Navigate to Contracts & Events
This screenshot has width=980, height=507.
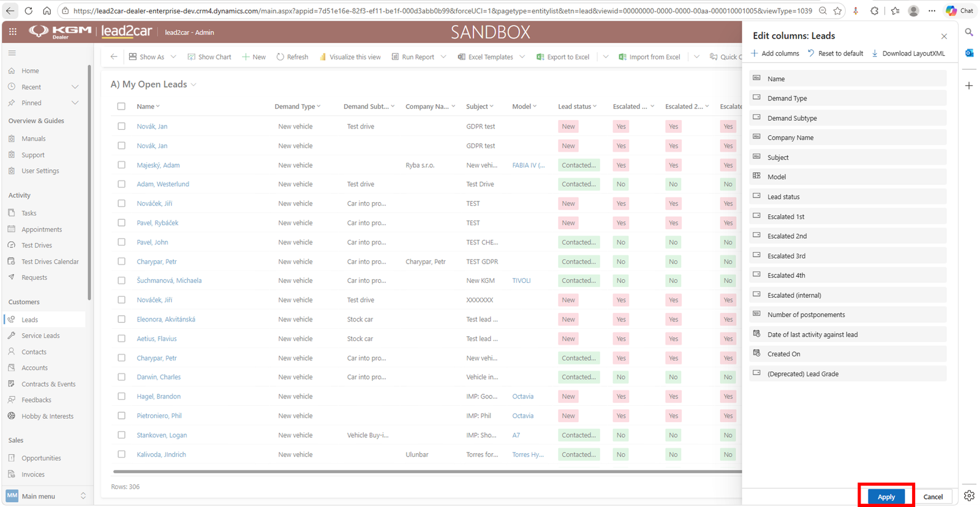coord(48,384)
